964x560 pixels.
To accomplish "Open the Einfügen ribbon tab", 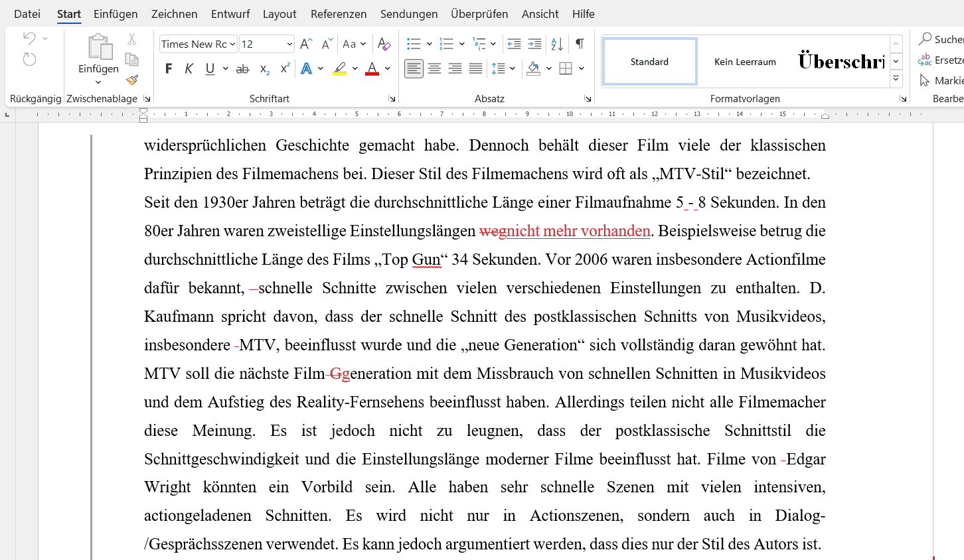I will pos(116,14).
